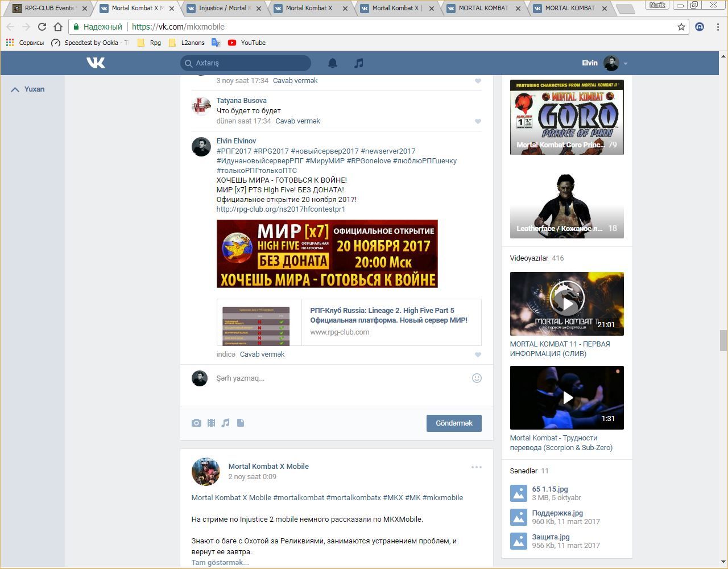Go to Chrome home page

point(57,27)
